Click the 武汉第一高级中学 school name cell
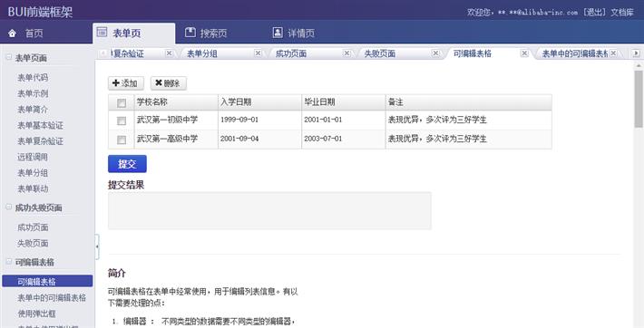644x328 pixels. pyautogui.click(x=176, y=140)
